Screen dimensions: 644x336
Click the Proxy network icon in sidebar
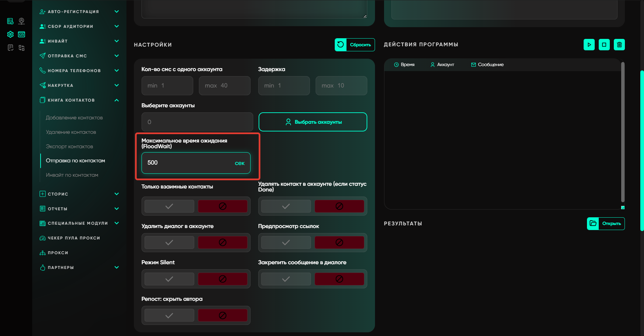(43, 253)
